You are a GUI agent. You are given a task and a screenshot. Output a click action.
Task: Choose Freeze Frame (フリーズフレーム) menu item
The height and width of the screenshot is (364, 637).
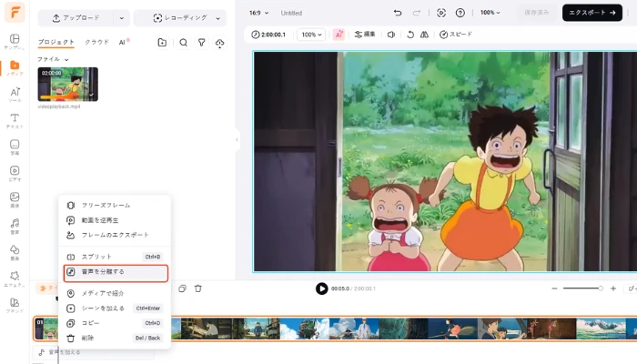pos(115,206)
